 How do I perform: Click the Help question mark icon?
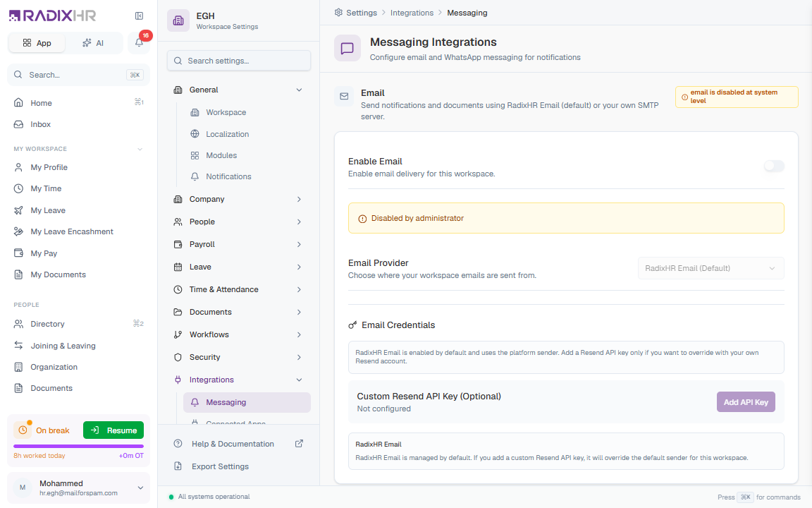(178, 444)
